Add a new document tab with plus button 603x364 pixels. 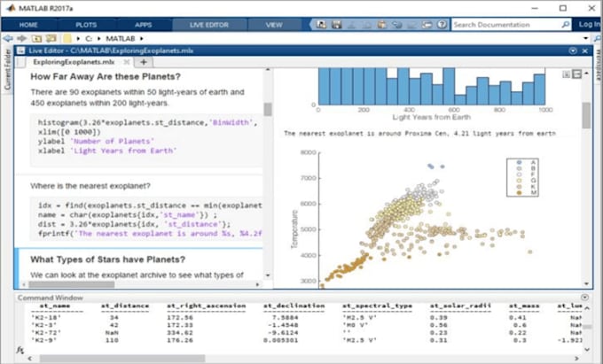[144, 62]
